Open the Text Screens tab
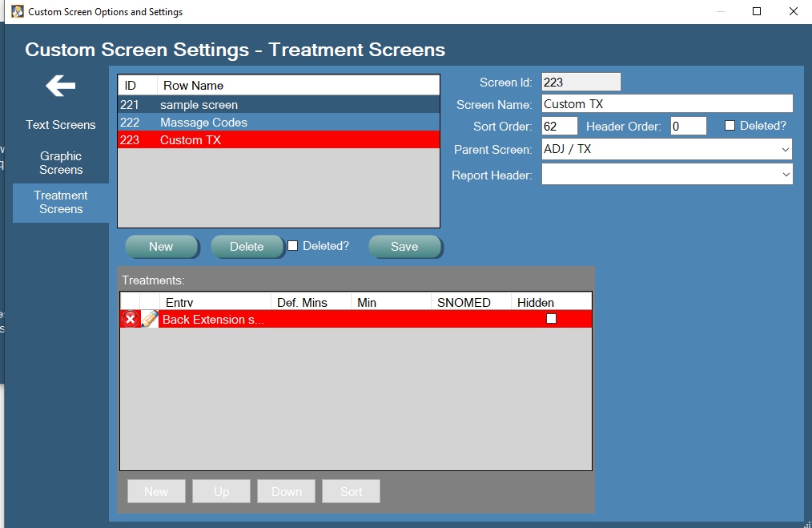The height and width of the screenshot is (528, 812). [x=61, y=125]
